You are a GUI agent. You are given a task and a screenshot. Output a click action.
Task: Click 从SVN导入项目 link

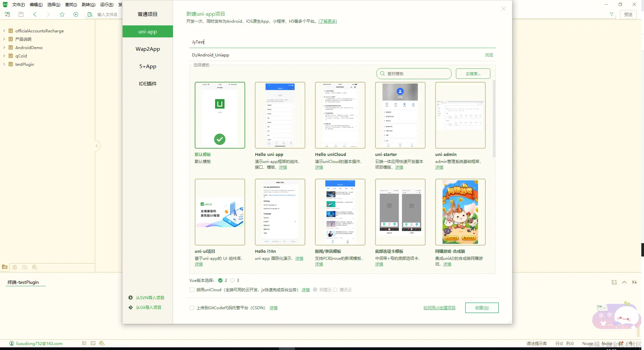[x=150, y=298]
